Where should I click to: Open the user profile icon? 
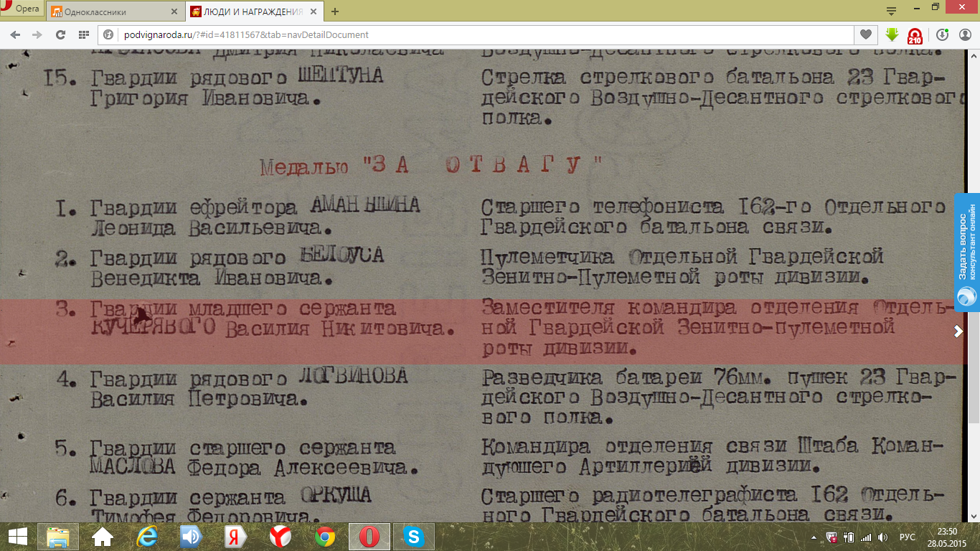(965, 34)
